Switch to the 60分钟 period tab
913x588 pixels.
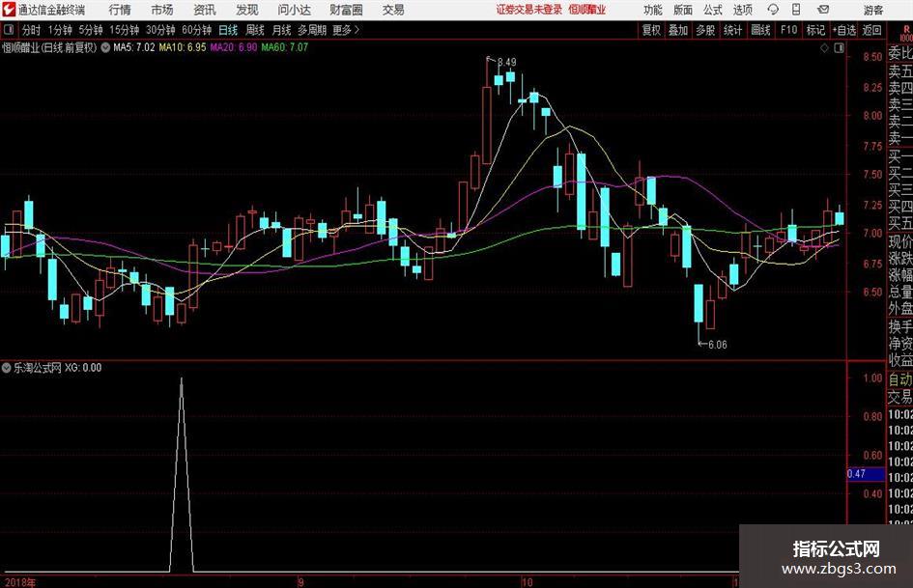pos(196,30)
